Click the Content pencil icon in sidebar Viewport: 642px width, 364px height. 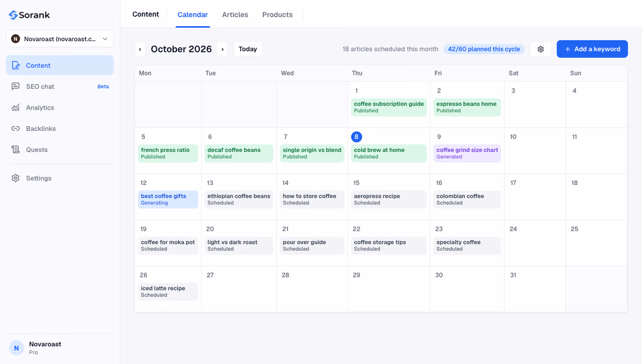(16, 65)
